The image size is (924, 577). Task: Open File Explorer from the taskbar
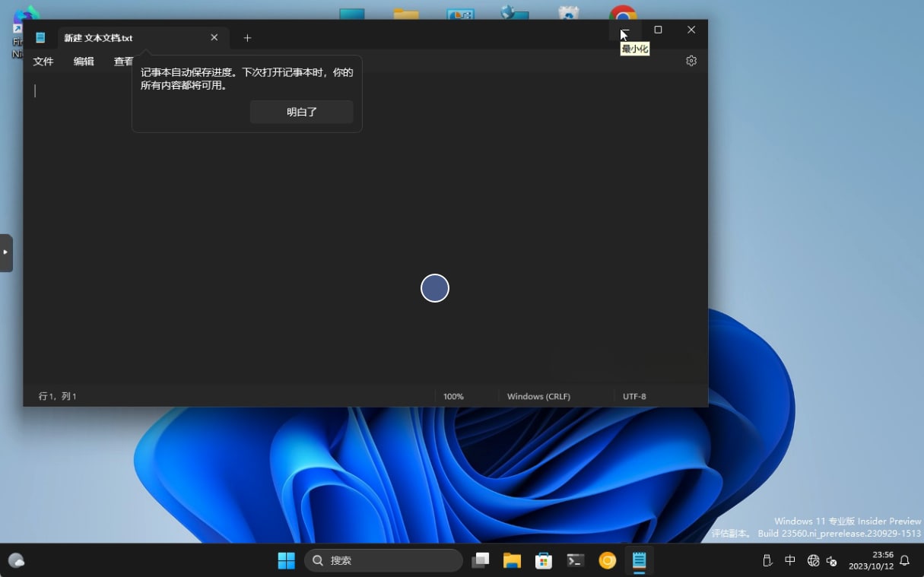(511, 560)
